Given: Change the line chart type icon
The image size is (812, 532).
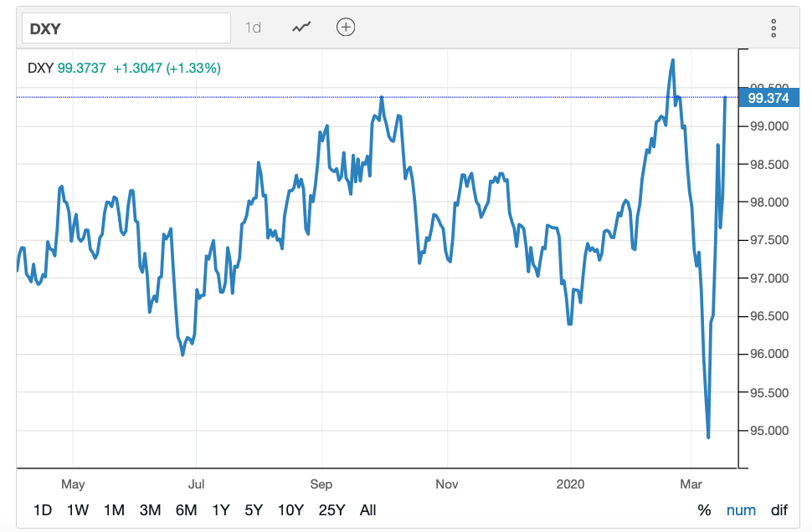Looking at the screenshot, I should tap(301, 28).
